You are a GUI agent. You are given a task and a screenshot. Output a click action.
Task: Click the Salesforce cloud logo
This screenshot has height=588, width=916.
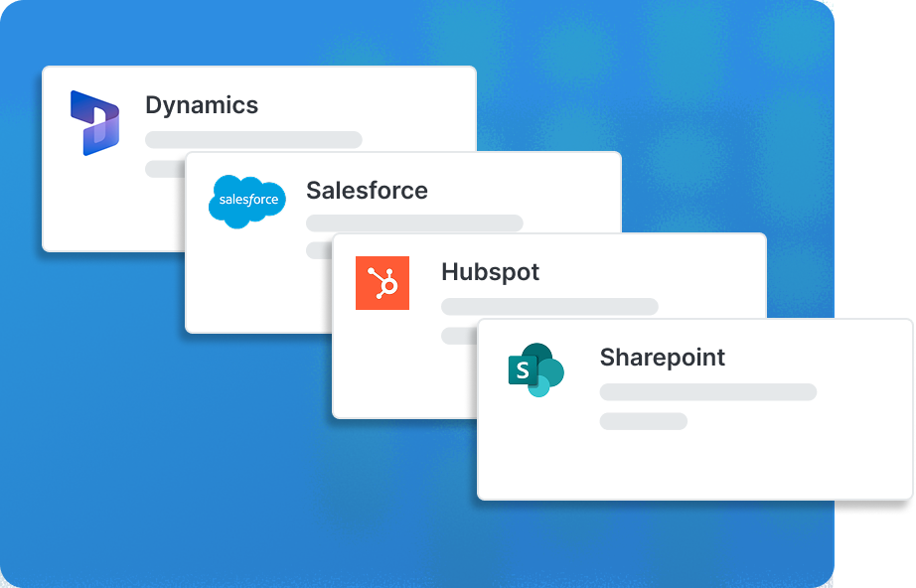(247, 202)
